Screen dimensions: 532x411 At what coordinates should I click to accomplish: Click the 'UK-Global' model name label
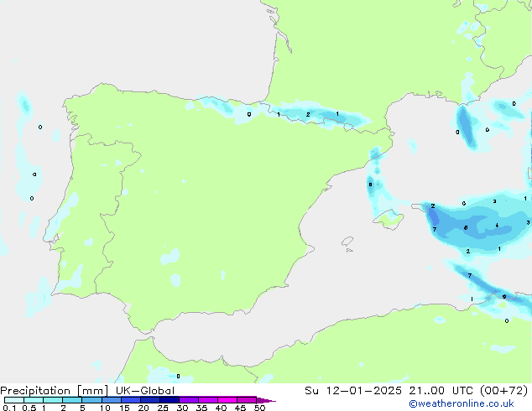point(145,391)
